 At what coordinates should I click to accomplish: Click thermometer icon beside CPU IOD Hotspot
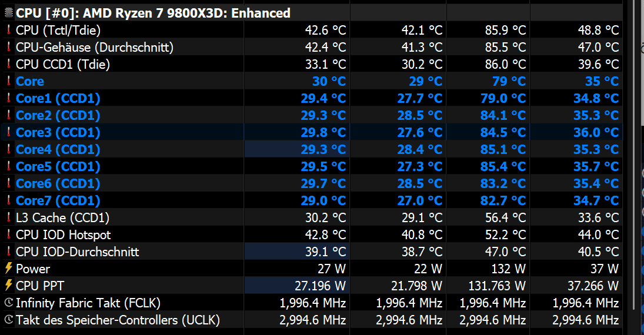[x=8, y=235]
